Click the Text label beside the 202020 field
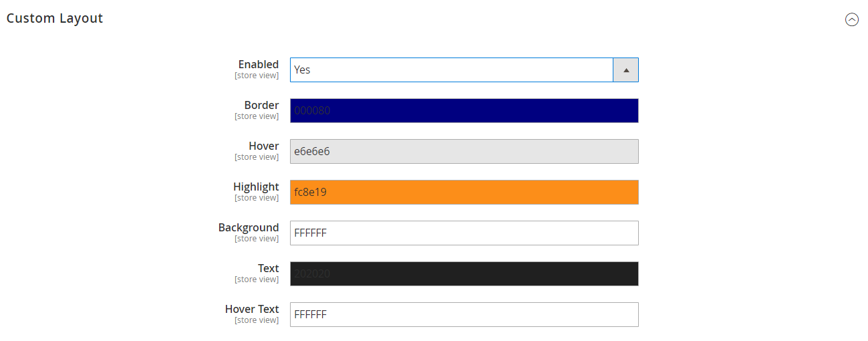The height and width of the screenshot is (341, 868). (x=268, y=268)
